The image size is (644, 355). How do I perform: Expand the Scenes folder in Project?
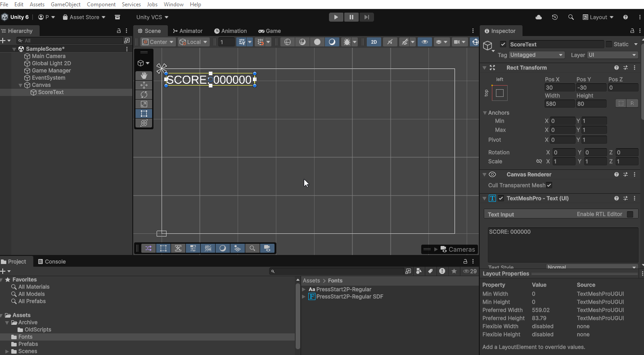pyautogui.click(x=7, y=351)
